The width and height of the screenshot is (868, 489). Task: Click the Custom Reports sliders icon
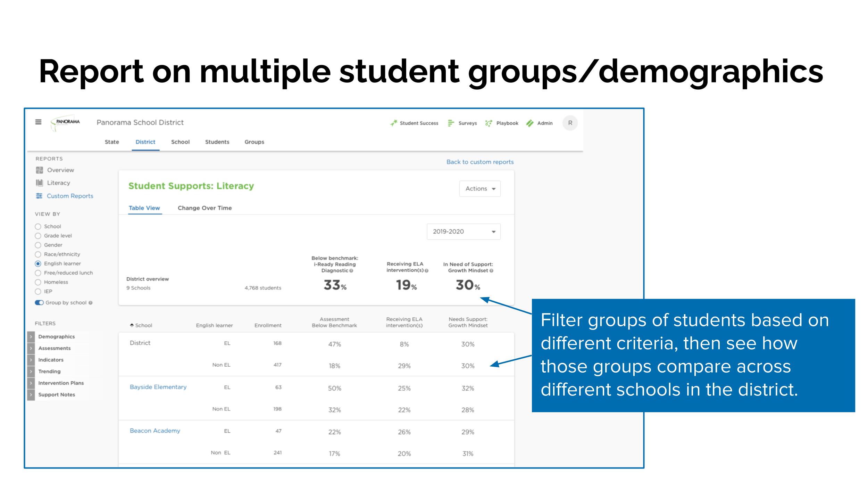point(39,196)
